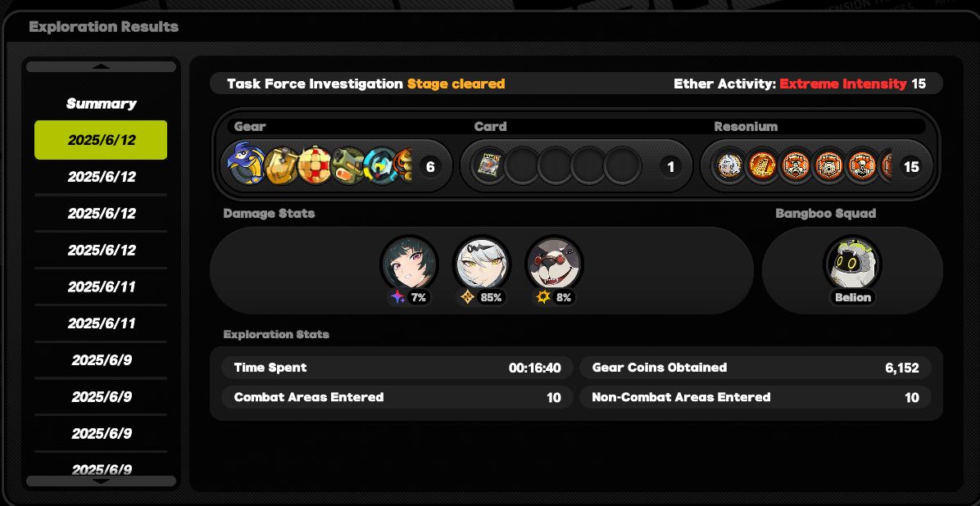Open the Summary tab
Screen dimensions: 980x506
click(x=102, y=104)
